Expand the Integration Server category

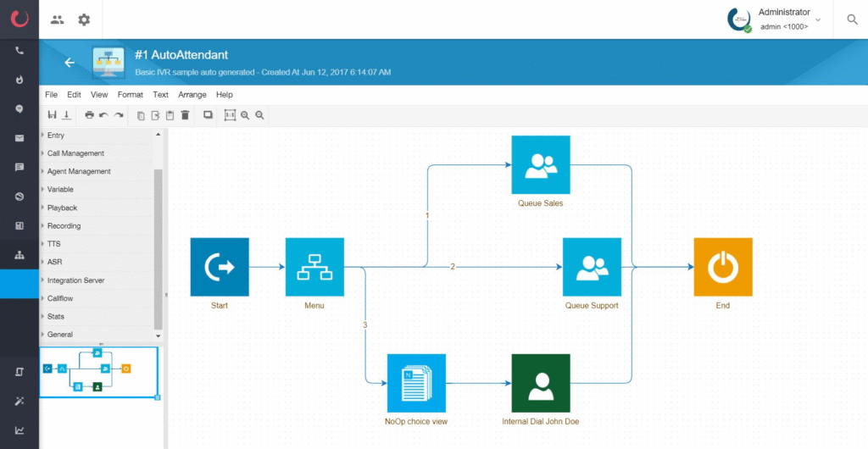75,280
